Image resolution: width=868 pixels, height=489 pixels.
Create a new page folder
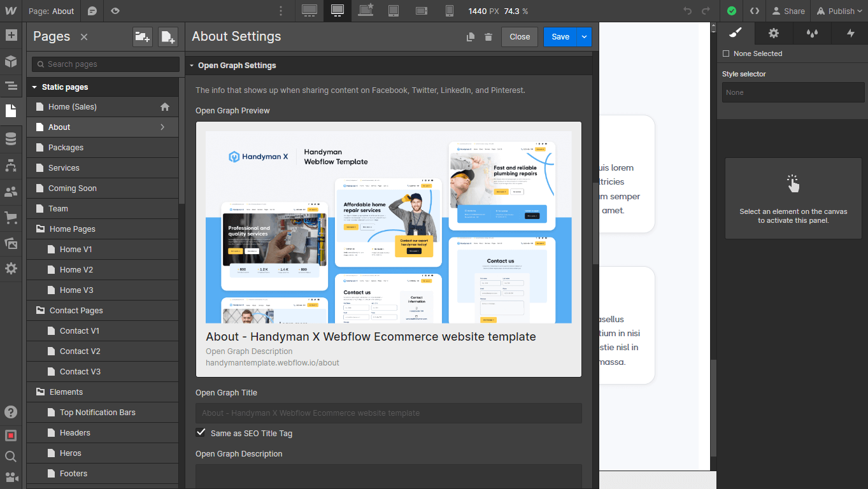pos(143,37)
